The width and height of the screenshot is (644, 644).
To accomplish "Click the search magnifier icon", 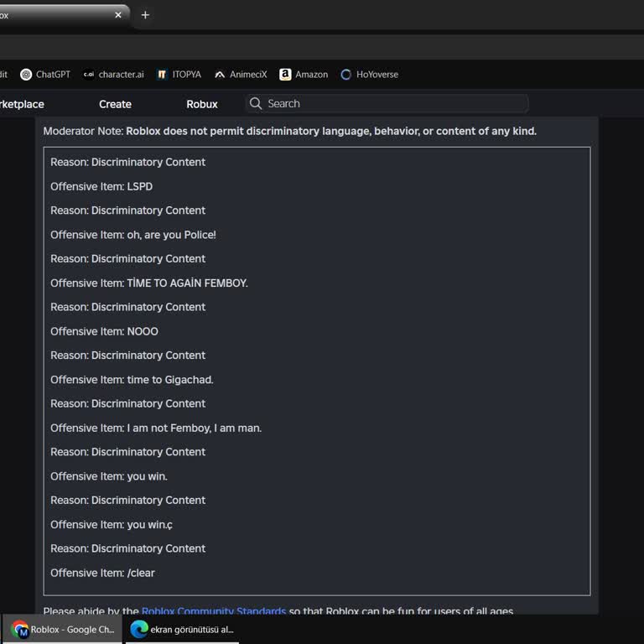I will pos(256,103).
